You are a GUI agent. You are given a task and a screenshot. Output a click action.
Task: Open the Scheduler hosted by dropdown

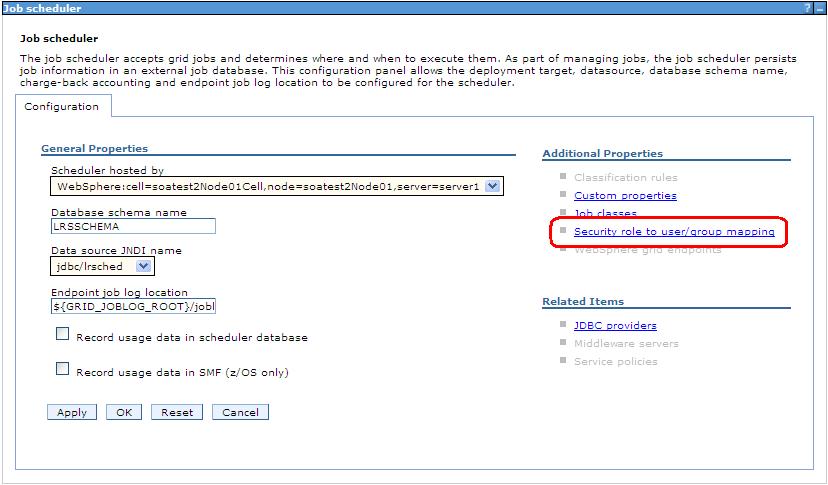click(493, 186)
